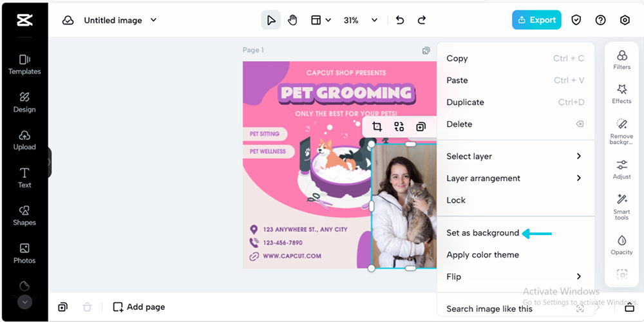The width and height of the screenshot is (644, 322).
Task: Open the settings hexagon icon
Action: coord(625,20)
